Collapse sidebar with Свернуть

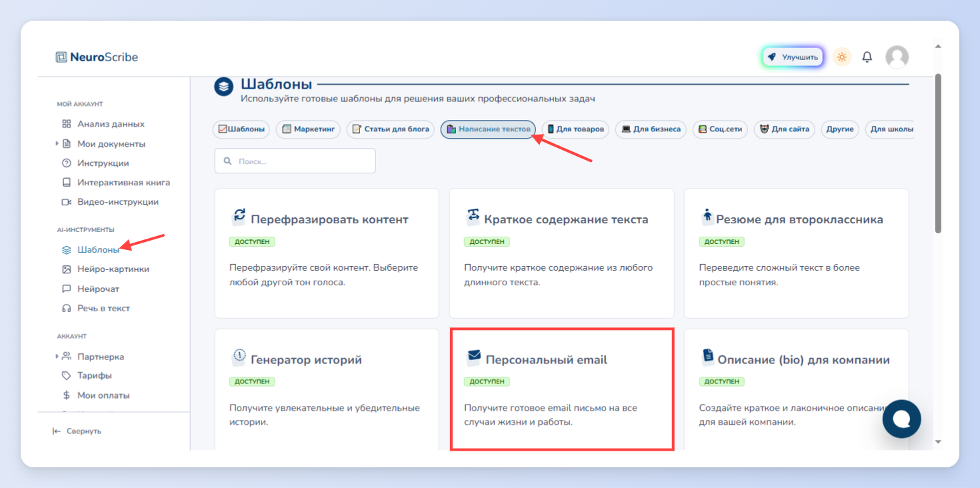point(77,431)
